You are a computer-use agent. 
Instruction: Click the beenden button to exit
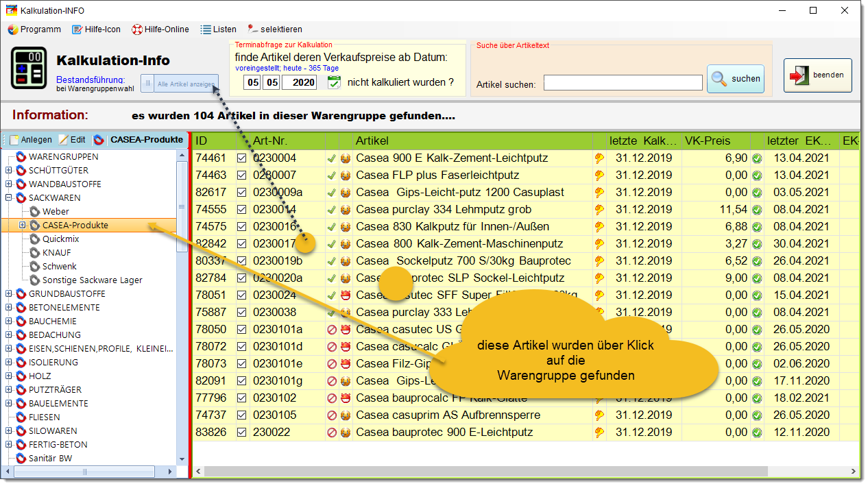click(x=818, y=75)
